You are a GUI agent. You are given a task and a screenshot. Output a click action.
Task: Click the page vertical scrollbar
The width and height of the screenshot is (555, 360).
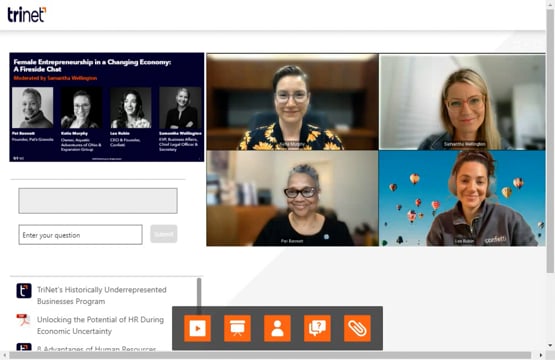550,141
